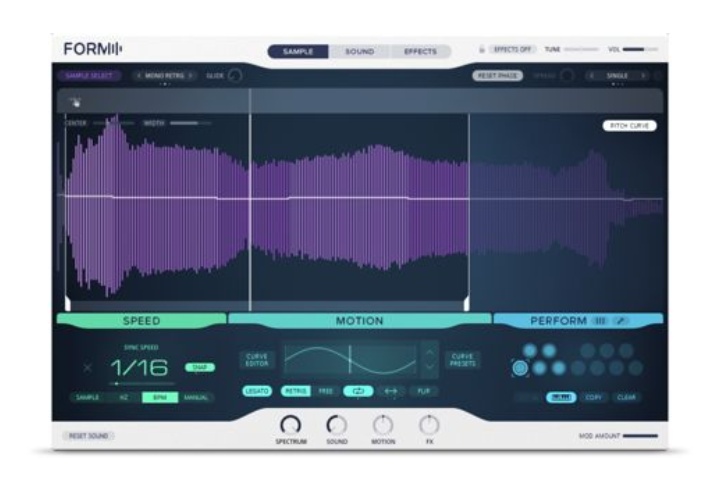This screenshot has height=500, width=719.
Task: Adjust the MOD AMOUNT slider
Action: pyautogui.click(x=640, y=436)
